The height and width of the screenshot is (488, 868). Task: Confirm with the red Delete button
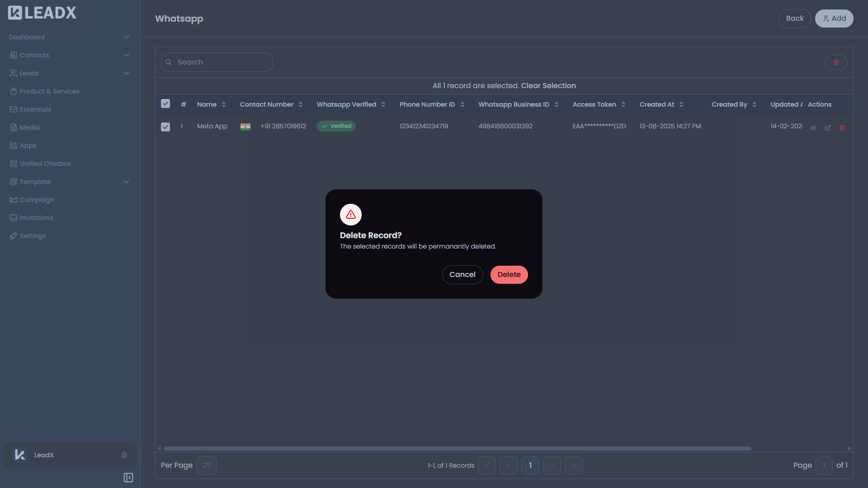(x=509, y=275)
